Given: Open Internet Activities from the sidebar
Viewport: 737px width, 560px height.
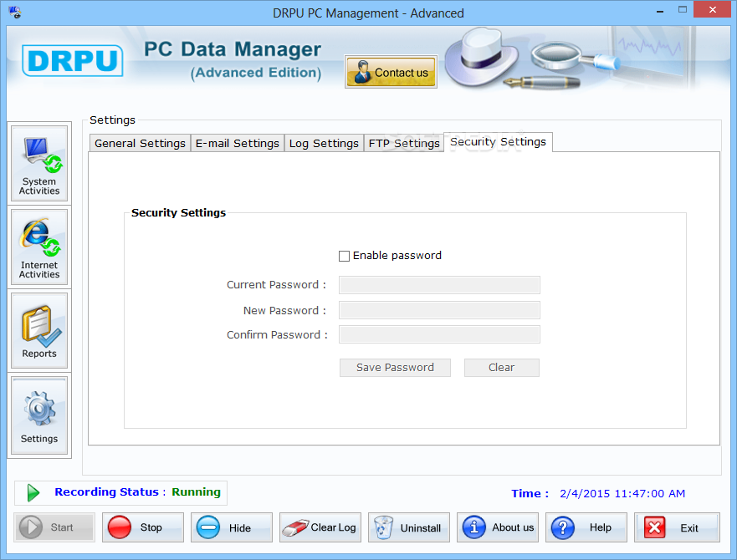Looking at the screenshot, I should point(39,247).
